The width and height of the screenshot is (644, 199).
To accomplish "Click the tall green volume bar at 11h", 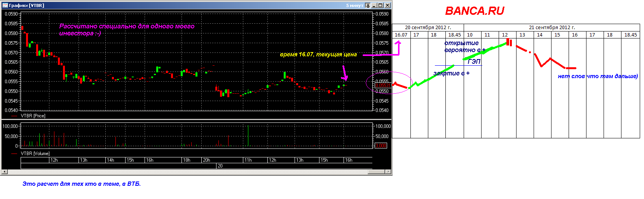I will click(248, 135).
